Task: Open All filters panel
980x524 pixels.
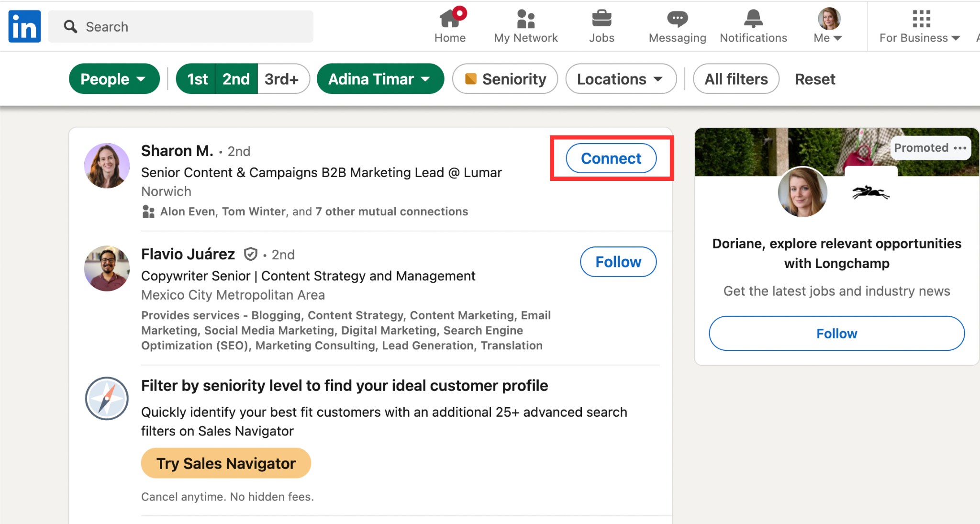Action: pyautogui.click(x=736, y=79)
